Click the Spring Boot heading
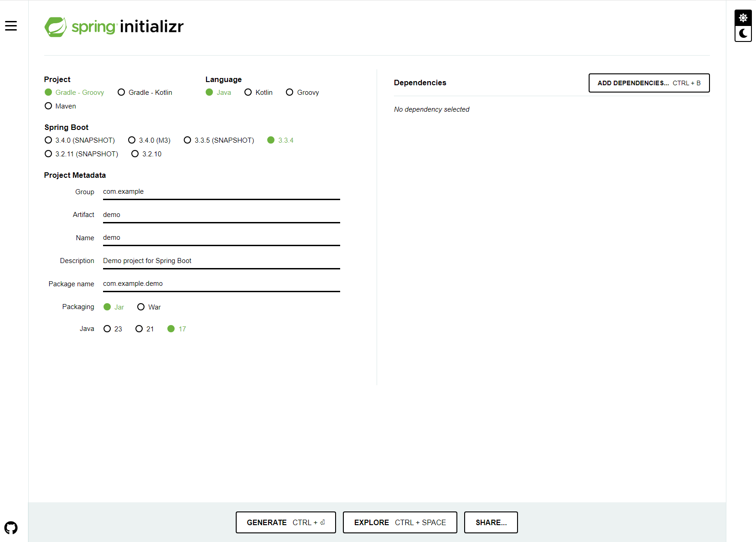Image resolution: width=756 pixels, height=542 pixels. [x=67, y=127]
